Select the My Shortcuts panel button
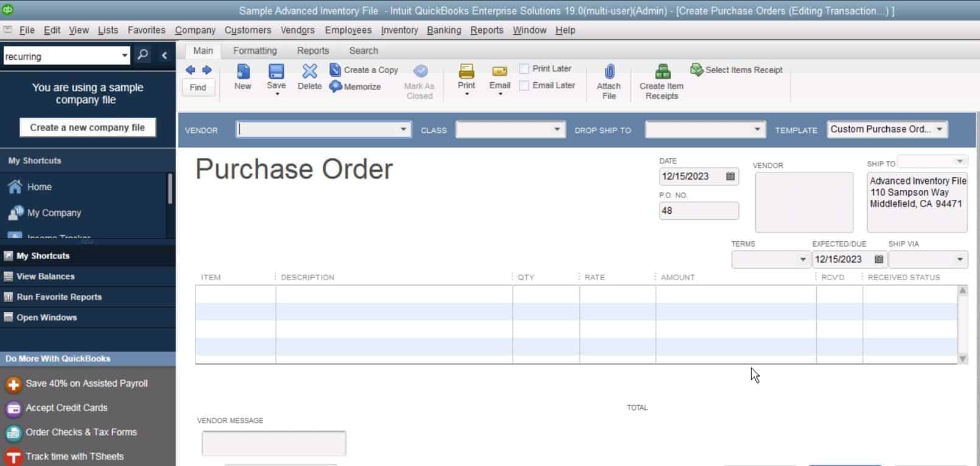The width and height of the screenshot is (980, 466). (x=88, y=256)
